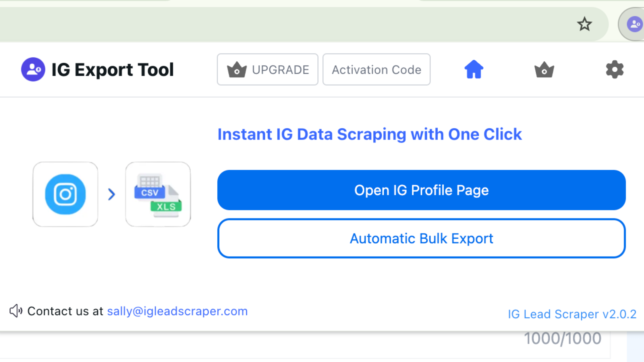644x362 pixels.
Task: Click Open IG Profile Page button
Action: tap(421, 190)
